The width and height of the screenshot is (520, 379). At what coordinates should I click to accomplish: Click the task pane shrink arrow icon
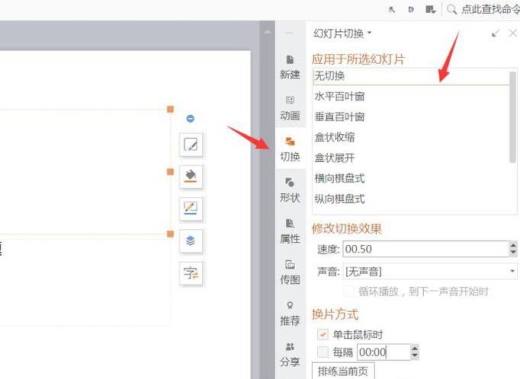click(496, 33)
